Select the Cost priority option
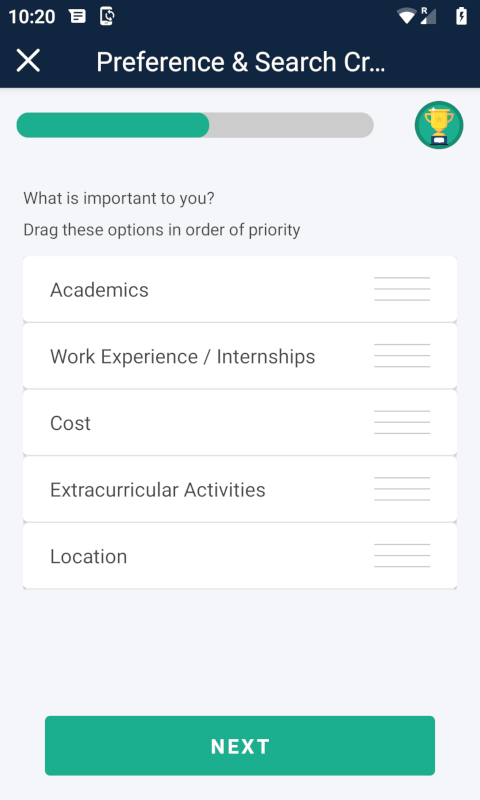 pos(240,422)
